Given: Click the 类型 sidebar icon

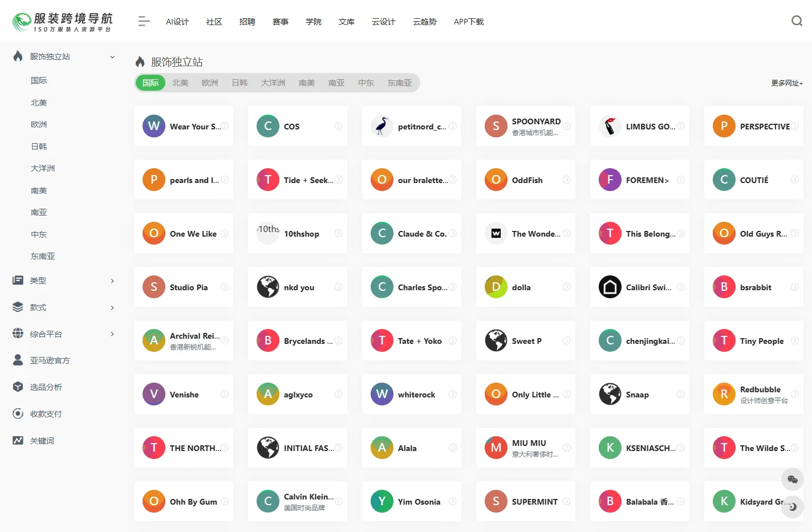Looking at the screenshot, I should 18,281.
